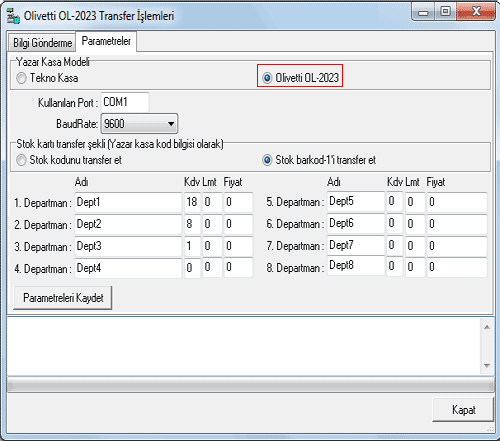Screen dimensions: 500x441
Task: Click the progress bar below log area
Action: tap(250, 385)
